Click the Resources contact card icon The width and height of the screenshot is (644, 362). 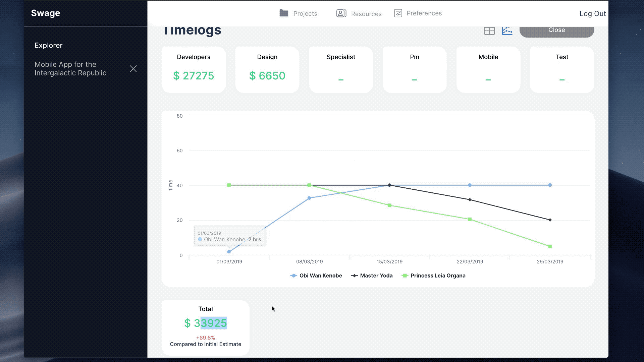point(341,13)
